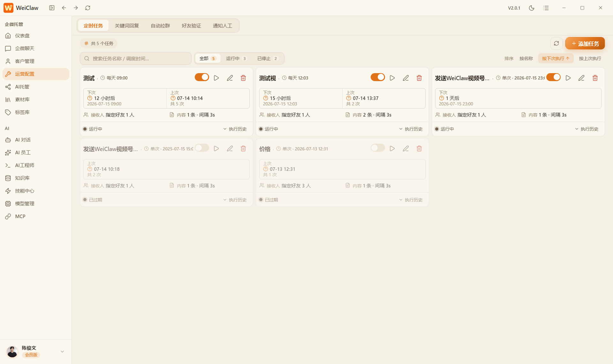Enable the expired 2025-07-15 video task switch

[x=202, y=148]
